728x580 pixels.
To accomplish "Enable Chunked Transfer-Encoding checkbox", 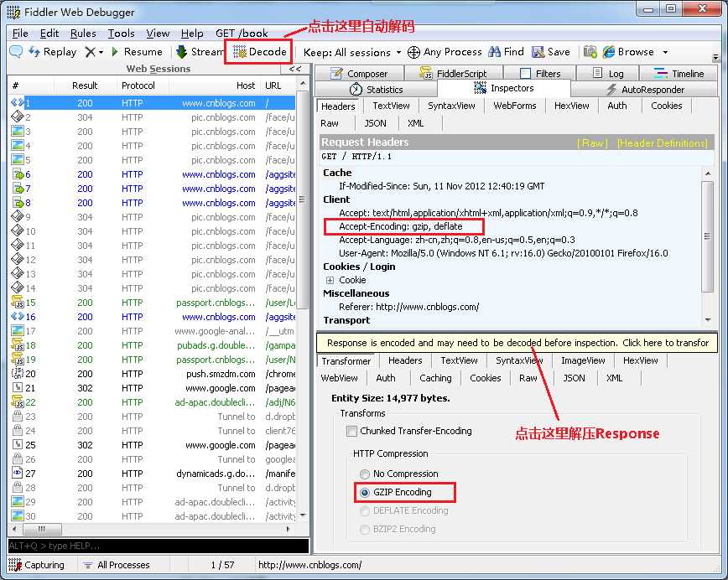I will [x=351, y=431].
